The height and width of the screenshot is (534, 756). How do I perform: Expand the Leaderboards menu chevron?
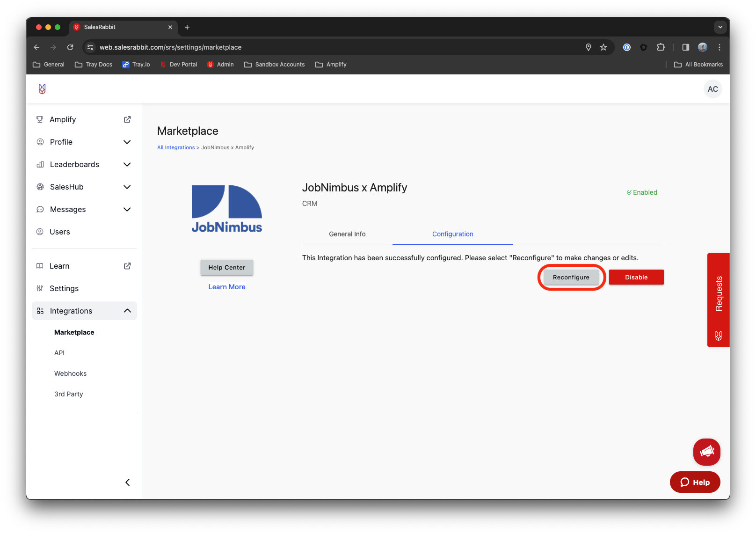click(x=127, y=164)
